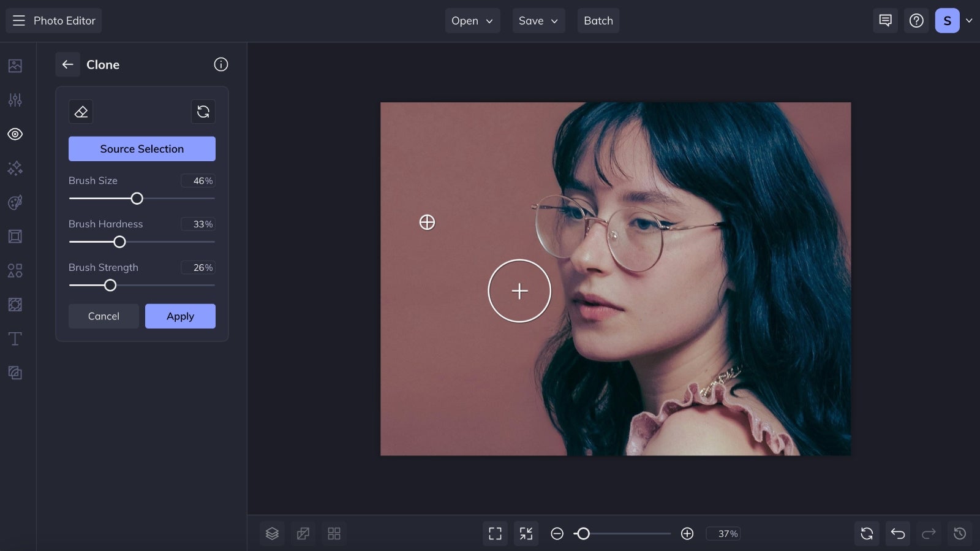The width and height of the screenshot is (980, 551).
Task: Click the Batch menu item
Action: click(x=598, y=21)
